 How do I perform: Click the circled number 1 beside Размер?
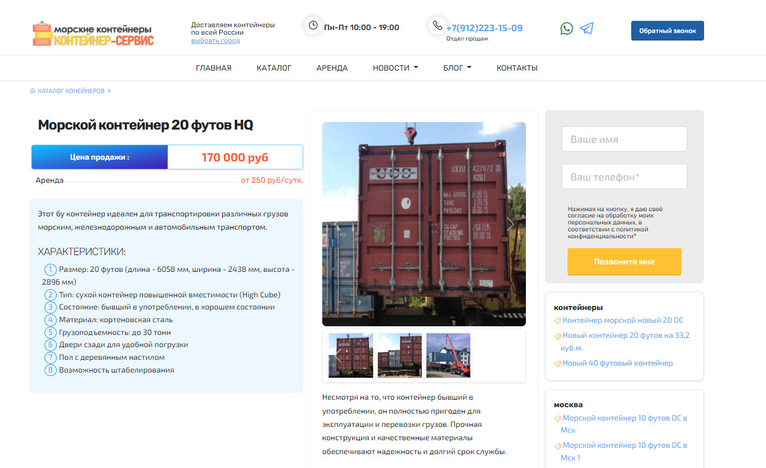(50, 270)
